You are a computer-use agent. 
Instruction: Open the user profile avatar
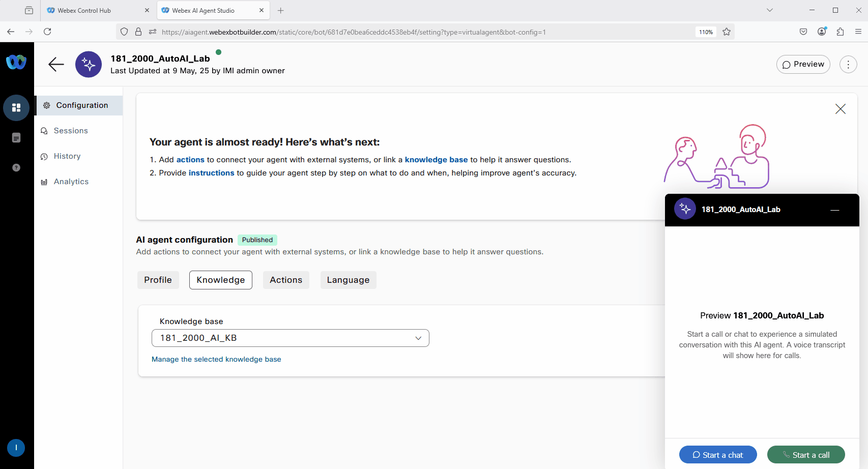point(16,448)
